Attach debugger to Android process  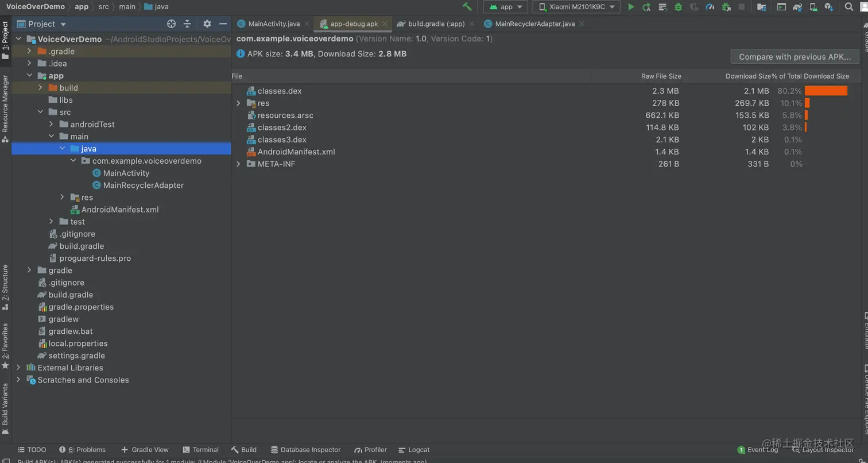(x=726, y=7)
